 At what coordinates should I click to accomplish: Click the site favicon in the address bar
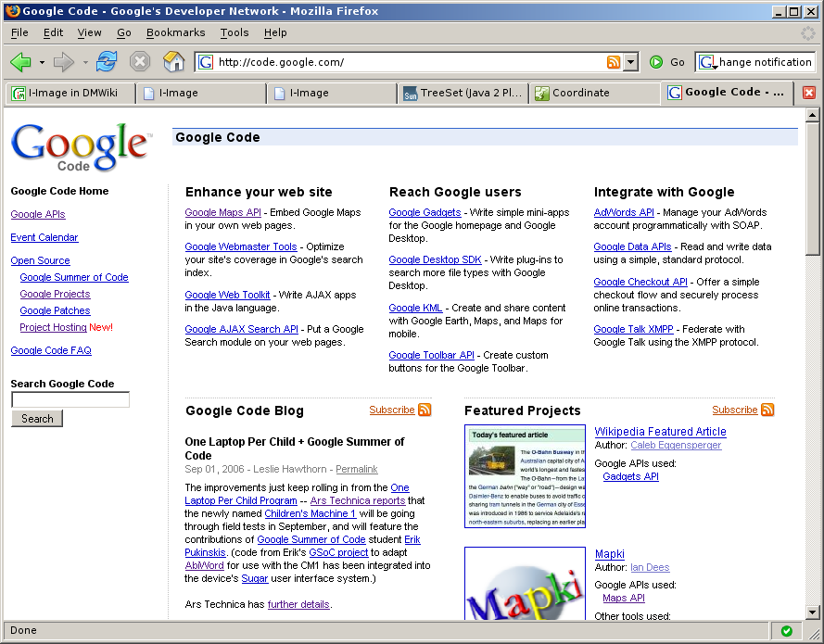(x=206, y=62)
